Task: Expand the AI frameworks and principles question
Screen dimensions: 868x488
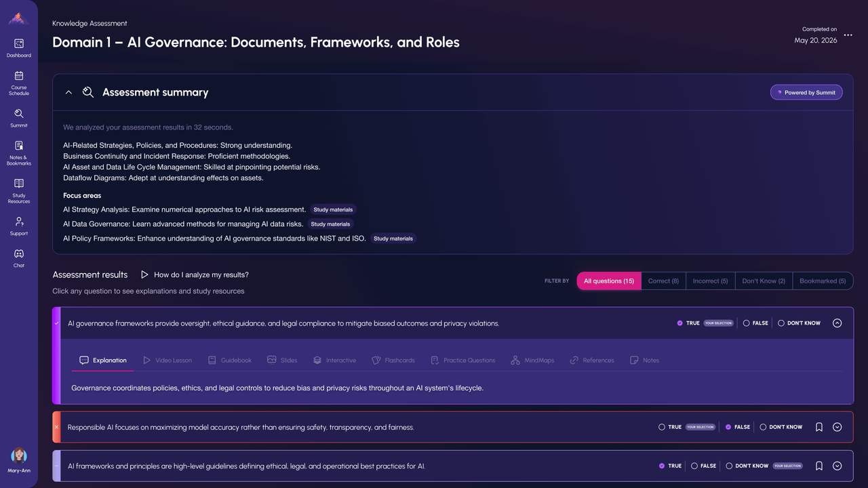Action: click(x=837, y=466)
